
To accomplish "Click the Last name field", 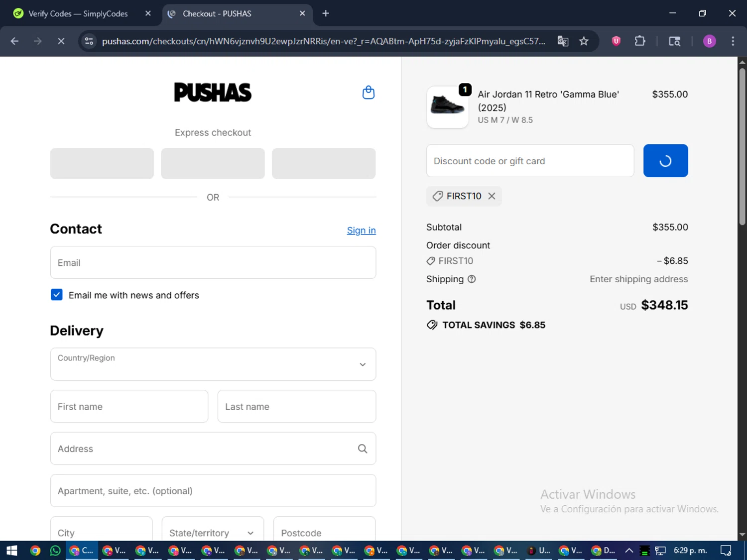I will click(297, 406).
